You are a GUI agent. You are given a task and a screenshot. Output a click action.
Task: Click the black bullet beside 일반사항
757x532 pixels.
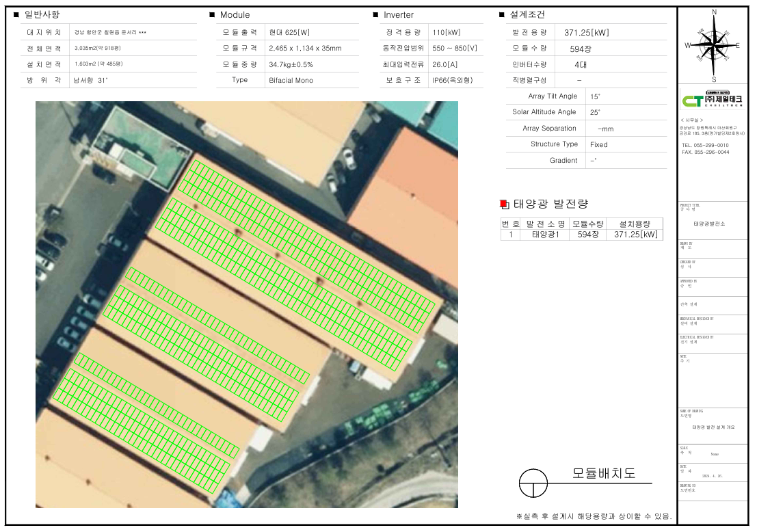(16, 14)
